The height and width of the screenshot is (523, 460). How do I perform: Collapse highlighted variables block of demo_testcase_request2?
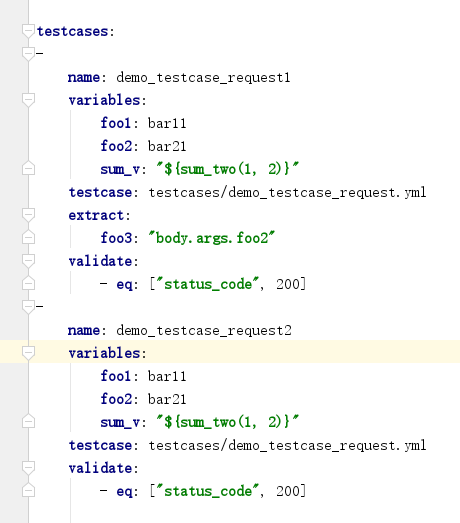coord(28,353)
